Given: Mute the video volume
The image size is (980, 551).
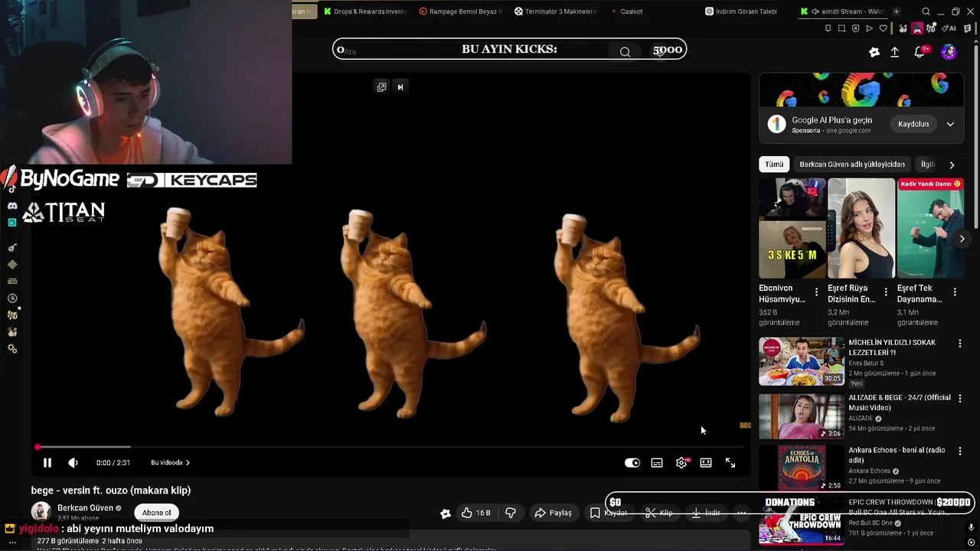Looking at the screenshot, I should [x=73, y=462].
